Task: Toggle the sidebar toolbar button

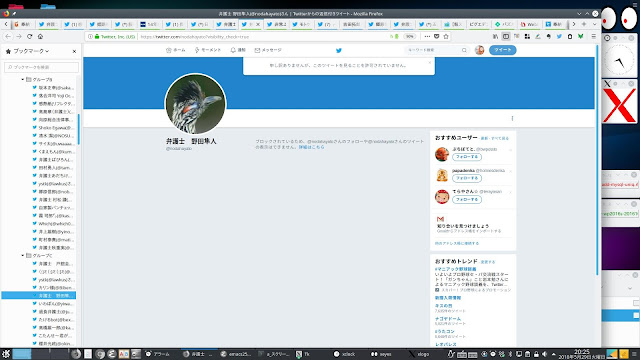Action: (506, 36)
